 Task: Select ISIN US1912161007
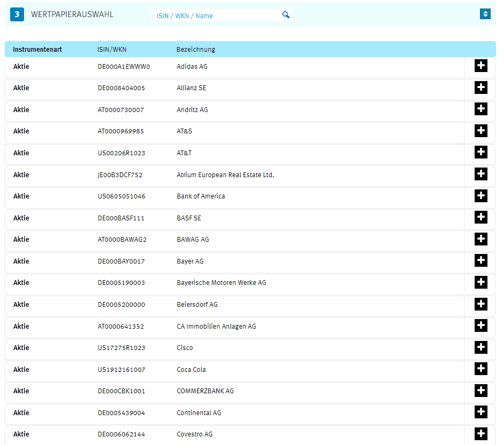click(122, 370)
